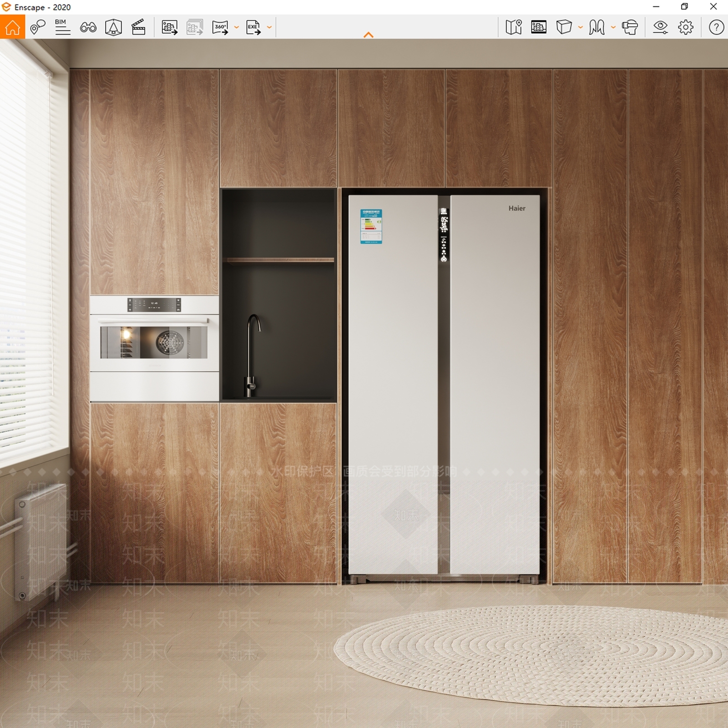Image resolution: width=728 pixels, height=728 pixels.
Task: Open the cube projection mode dropdown arrow
Action: coord(580,27)
